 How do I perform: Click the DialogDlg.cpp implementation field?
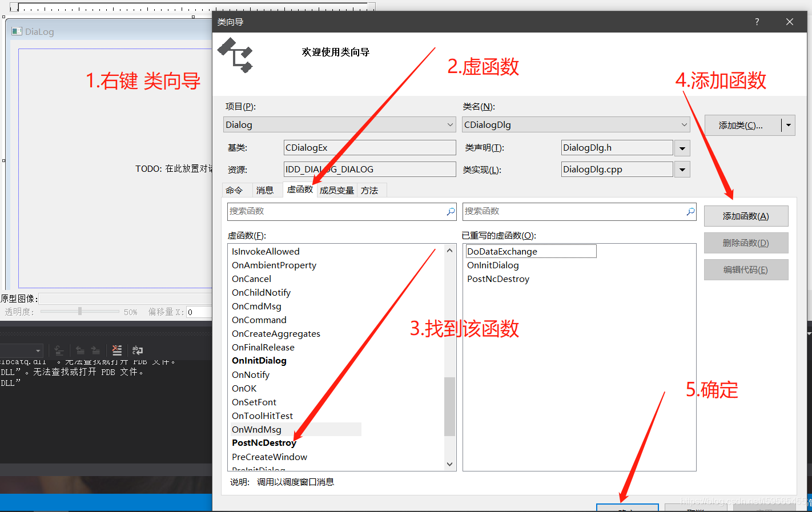617,169
